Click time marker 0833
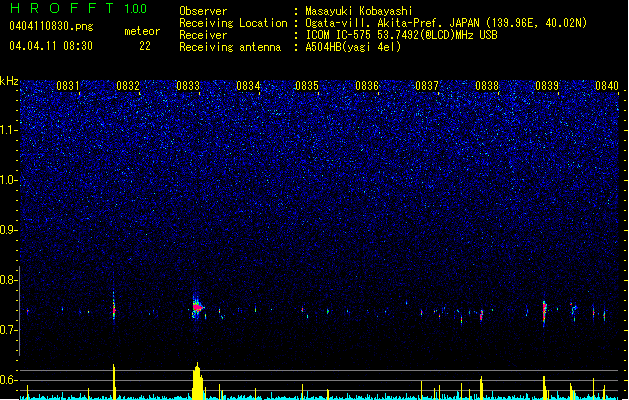629x400 pixels. click(188, 86)
